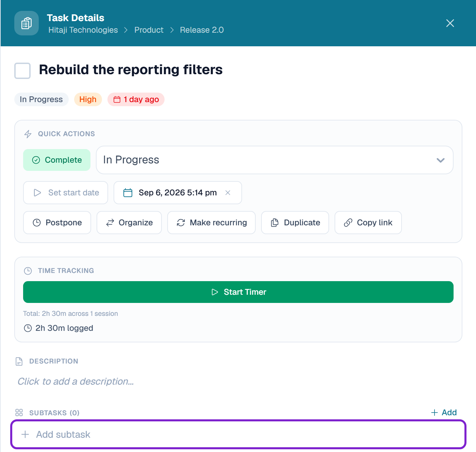Click the 2h 30m logged entry
The height and width of the screenshot is (452, 476).
click(x=58, y=328)
